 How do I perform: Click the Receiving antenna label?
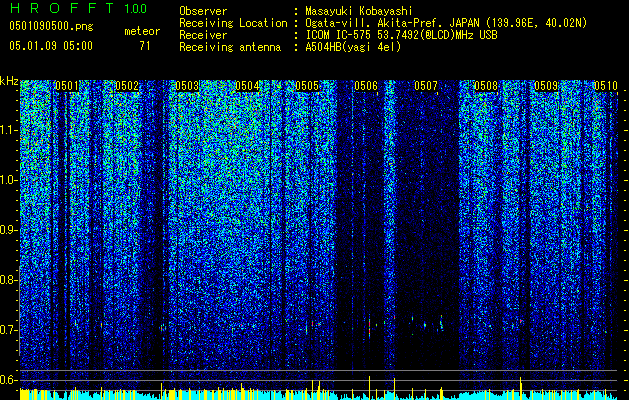[x=230, y=47]
